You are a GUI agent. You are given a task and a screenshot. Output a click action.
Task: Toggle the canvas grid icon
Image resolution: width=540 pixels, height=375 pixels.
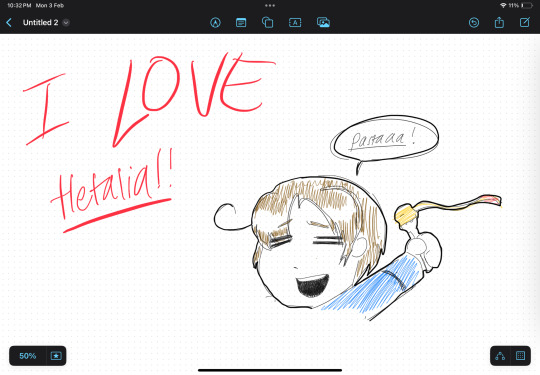(520, 356)
